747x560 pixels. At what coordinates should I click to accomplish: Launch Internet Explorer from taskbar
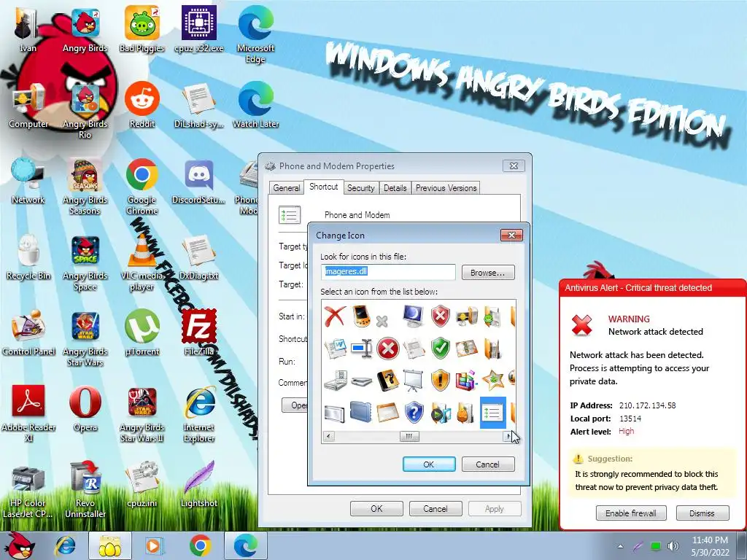point(65,545)
